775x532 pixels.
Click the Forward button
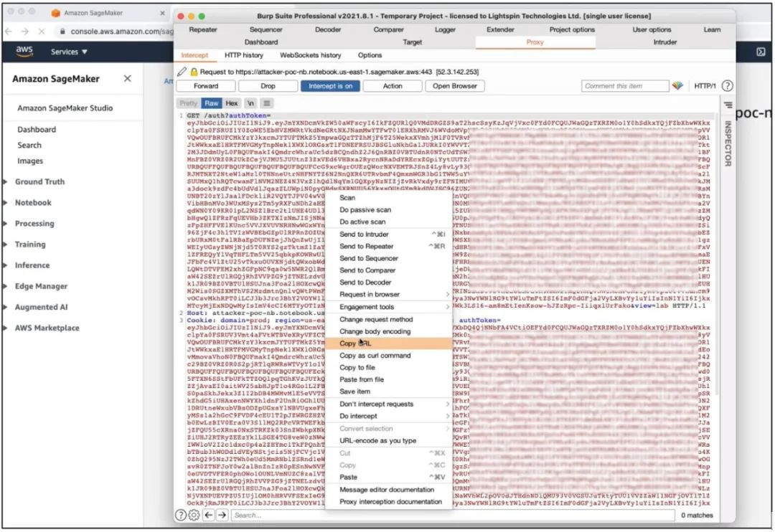click(x=206, y=86)
